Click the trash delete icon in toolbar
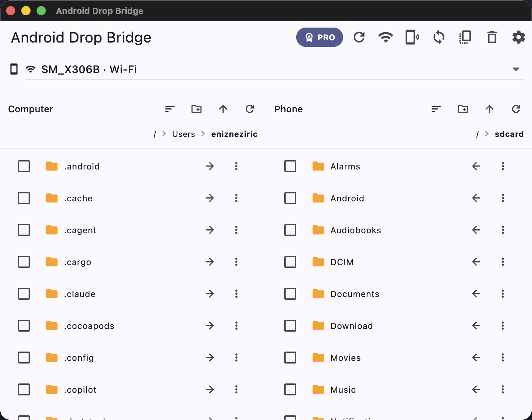 pos(492,37)
